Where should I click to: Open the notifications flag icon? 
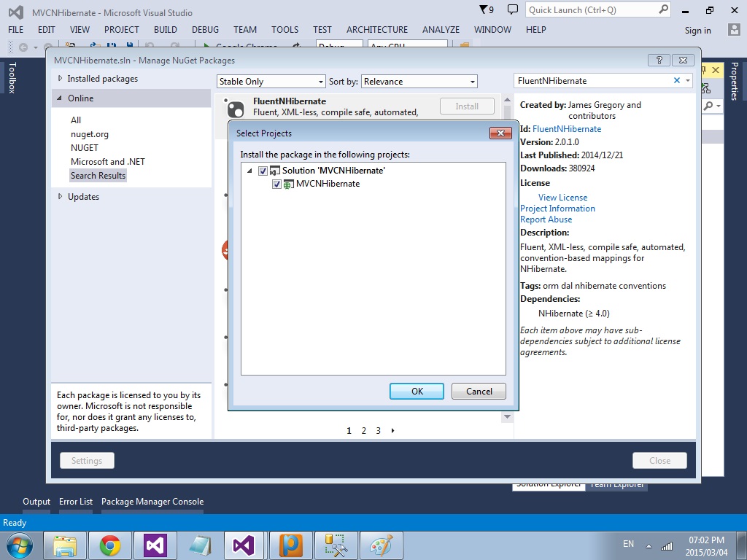[487, 9]
